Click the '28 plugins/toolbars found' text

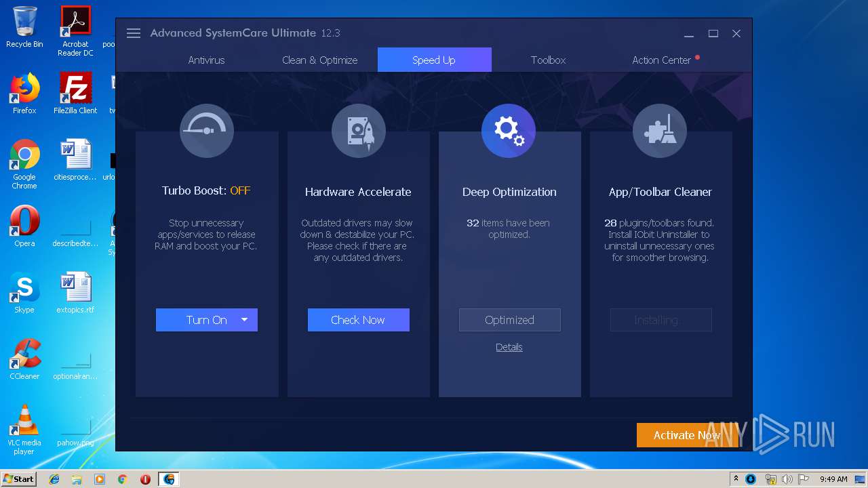coord(659,223)
